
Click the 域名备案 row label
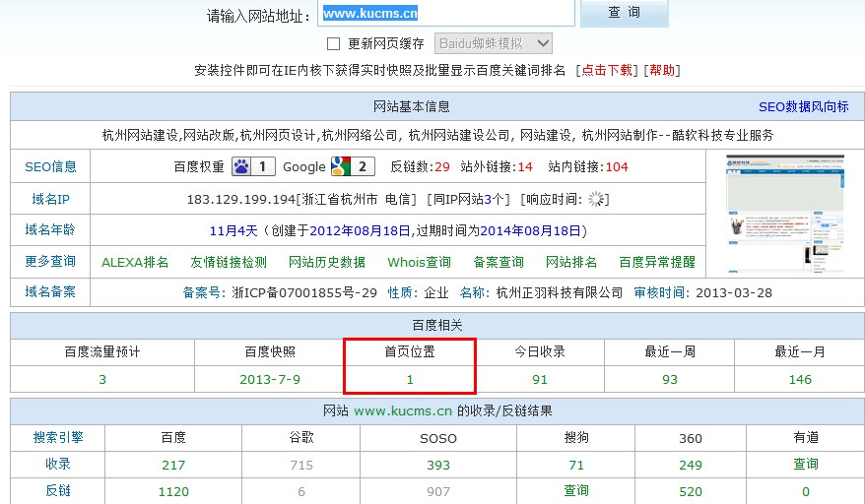(x=50, y=291)
